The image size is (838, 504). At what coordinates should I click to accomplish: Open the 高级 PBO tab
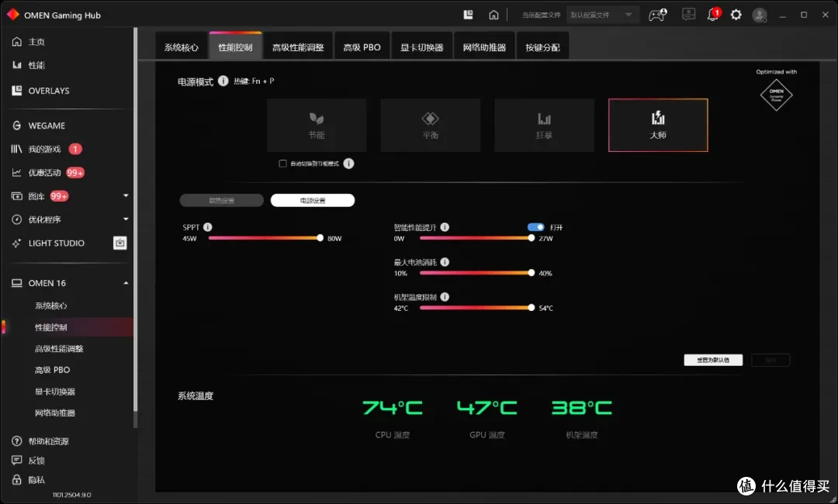(362, 47)
